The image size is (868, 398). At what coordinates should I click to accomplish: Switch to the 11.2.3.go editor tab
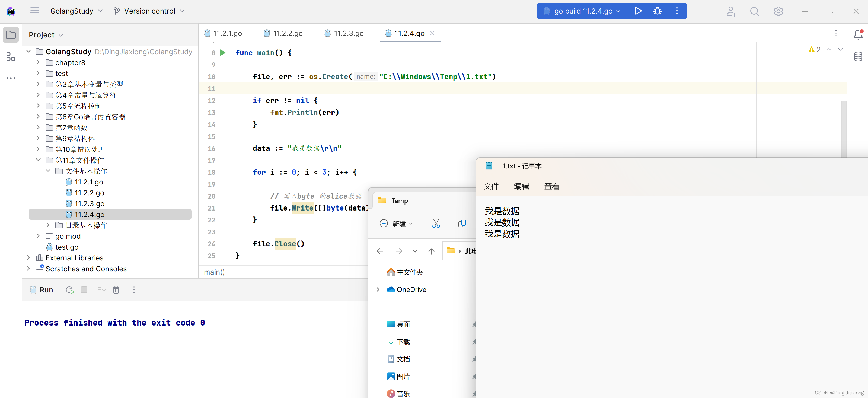(344, 33)
